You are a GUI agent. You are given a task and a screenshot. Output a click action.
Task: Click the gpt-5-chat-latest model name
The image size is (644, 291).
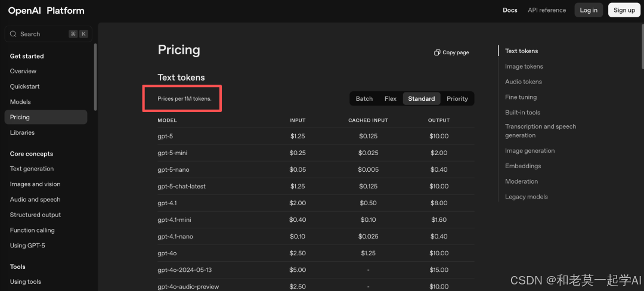click(181, 186)
